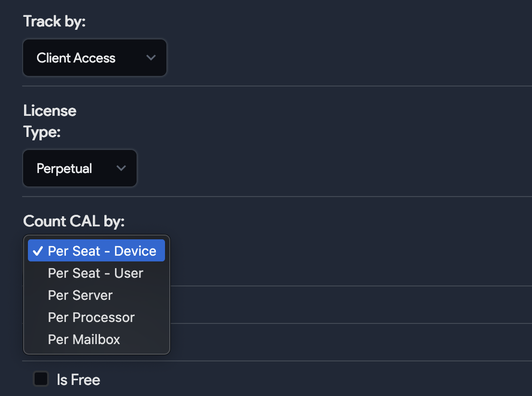Click the Perpetual text in dropdown
This screenshot has height=396, width=532.
point(64,169)
